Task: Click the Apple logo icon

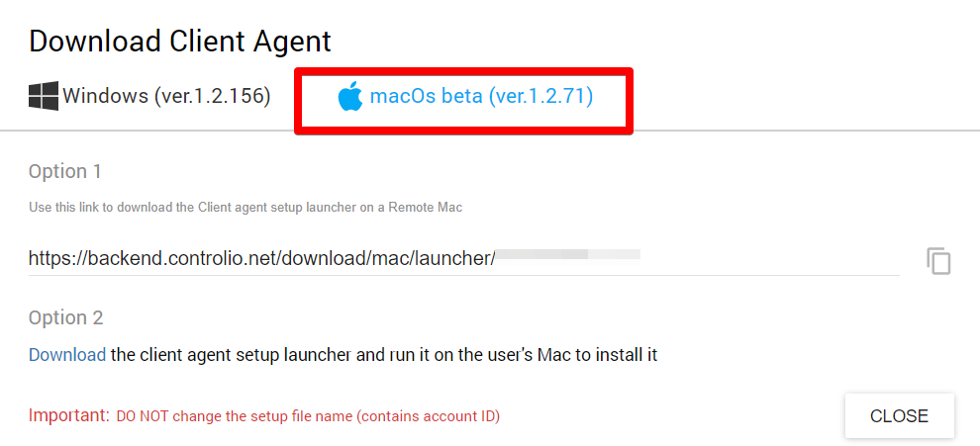Action: [x=350, y=98]
